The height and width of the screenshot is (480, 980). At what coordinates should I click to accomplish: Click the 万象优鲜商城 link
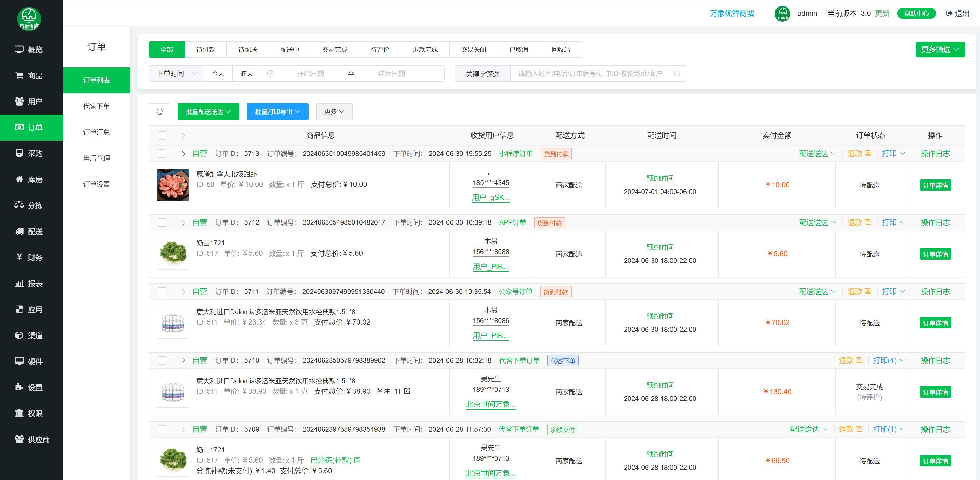tap(731, 14)
